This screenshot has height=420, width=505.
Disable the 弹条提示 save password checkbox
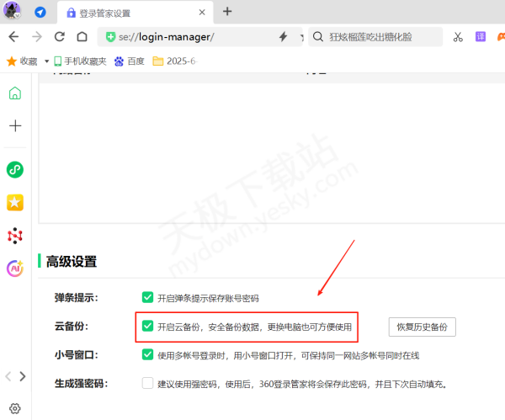point(147,297)
